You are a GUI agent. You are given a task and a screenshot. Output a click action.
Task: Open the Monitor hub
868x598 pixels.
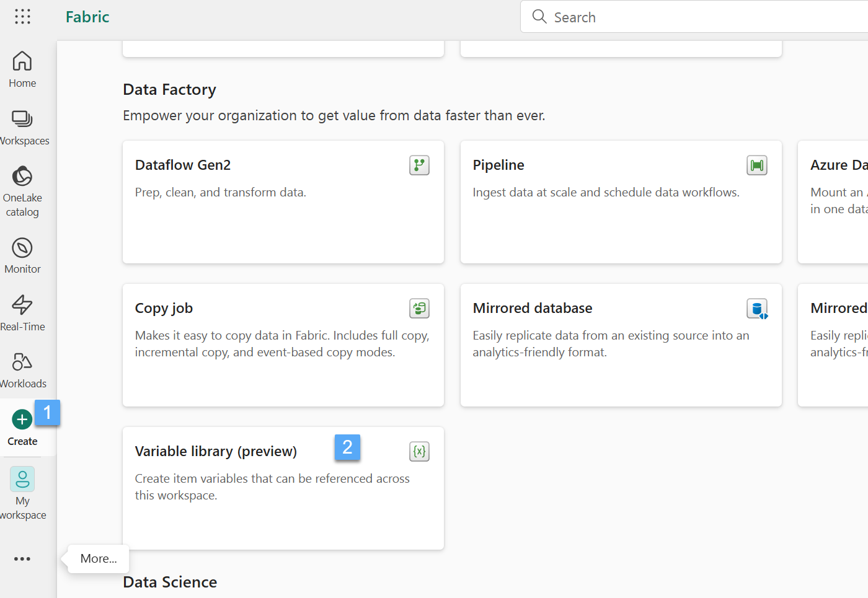[22, 255]
